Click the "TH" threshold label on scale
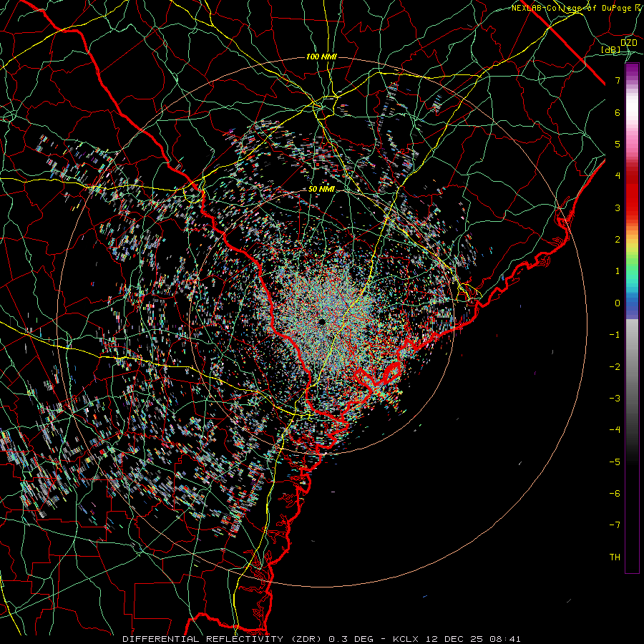644x644 pixels. 615,557
